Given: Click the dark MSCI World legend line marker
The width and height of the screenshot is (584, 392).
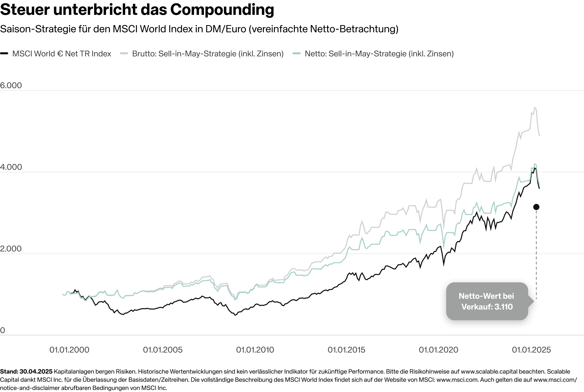Looking at the screenshot, I should tap(4, 54).
